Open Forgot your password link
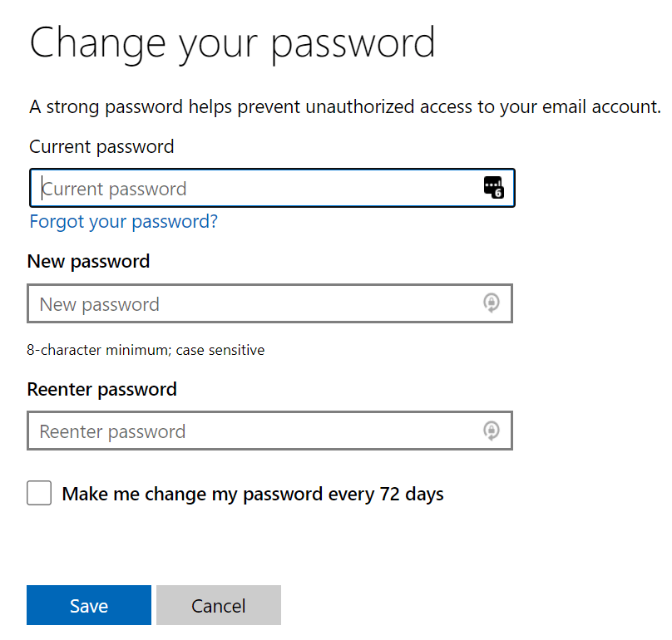Image resolution: width=672 pixels, height=640 pixels. pos(123,221)
